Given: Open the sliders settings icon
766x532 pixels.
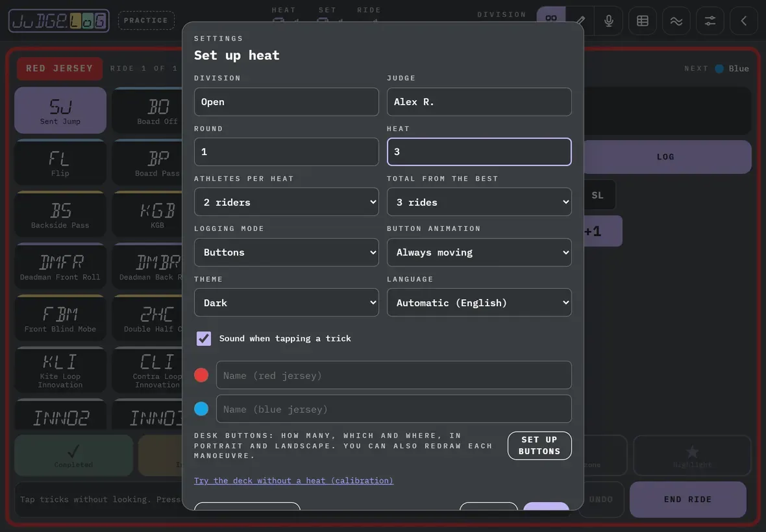Looking at the screenshot, I should click(x=710, y=21).
